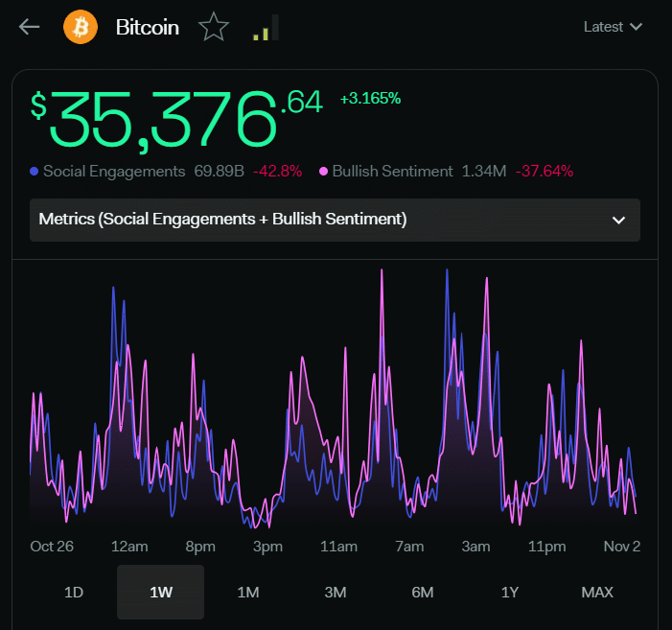The width and height of the screenshot is (672, 630).
Task: Click the pink Bullish Sentiment legend dot
Action: tap(324, 172)
